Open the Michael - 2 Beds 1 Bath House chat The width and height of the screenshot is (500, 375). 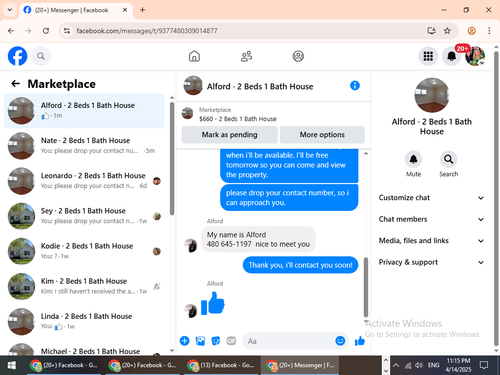(84, 349)
